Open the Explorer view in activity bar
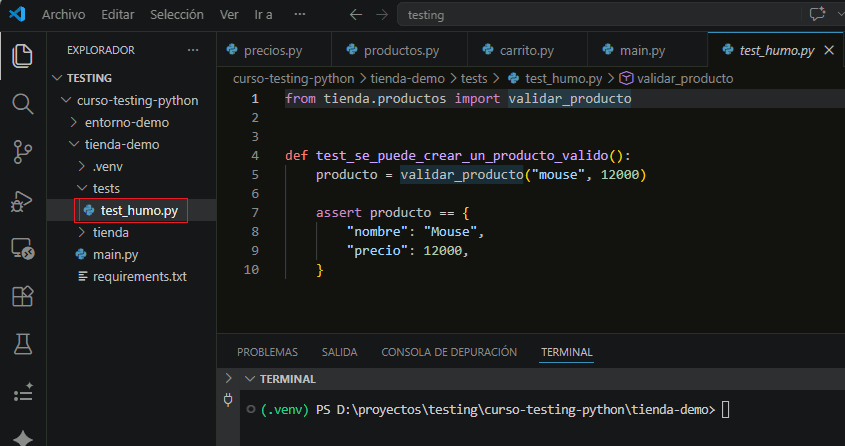Screen dimensions: 845x446 pyautogui.click(x=22, y=56)
